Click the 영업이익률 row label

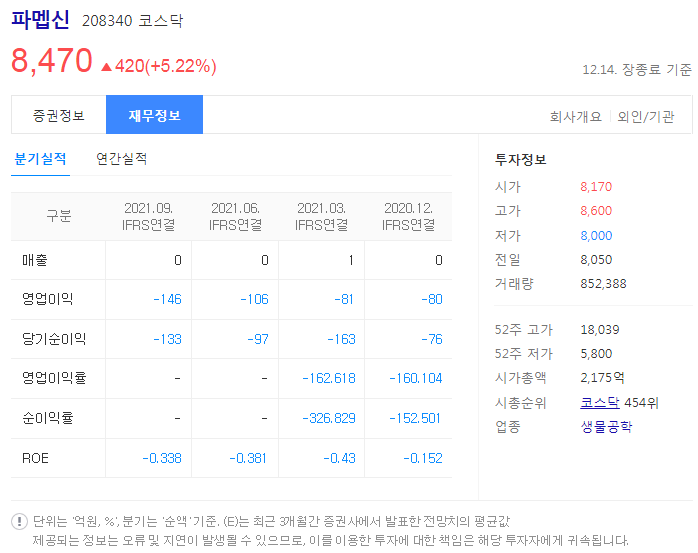point(54,378)
